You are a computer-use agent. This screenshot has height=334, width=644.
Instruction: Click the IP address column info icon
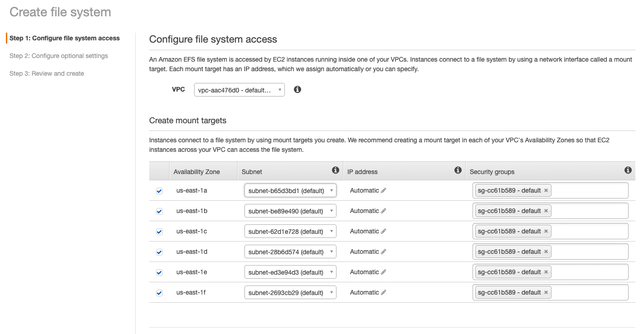(458, 170)
